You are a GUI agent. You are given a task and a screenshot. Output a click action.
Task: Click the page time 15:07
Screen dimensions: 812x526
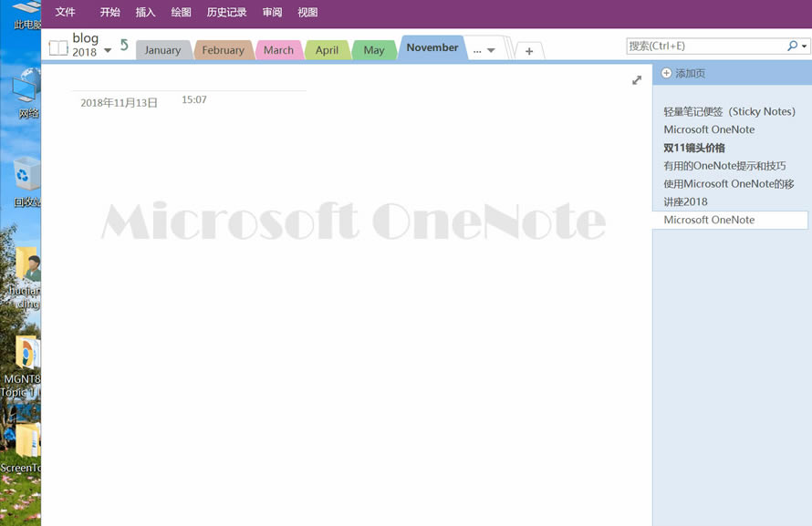194,99
